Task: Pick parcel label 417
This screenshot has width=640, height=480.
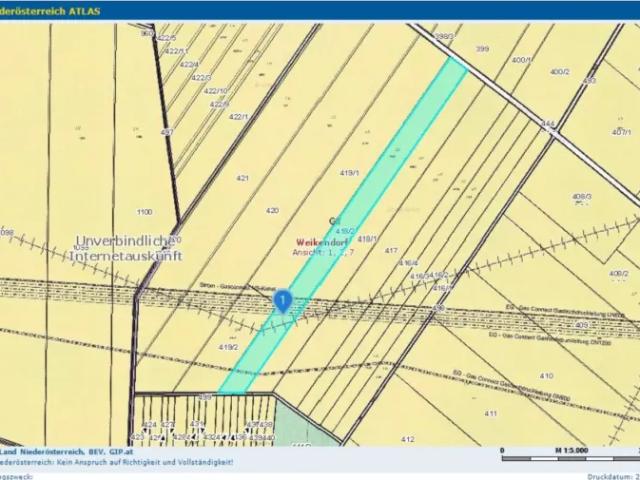Action: coord(391,251)
